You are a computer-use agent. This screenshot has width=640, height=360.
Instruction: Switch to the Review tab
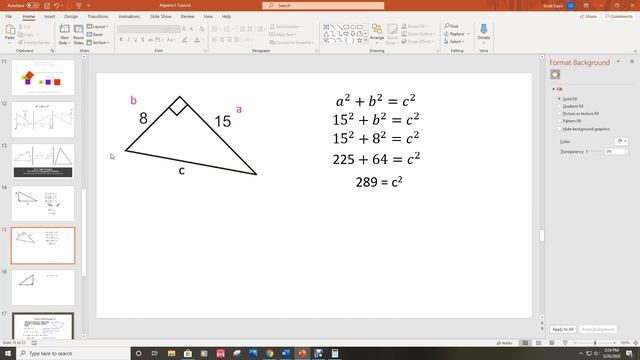[x=187, y=16]
